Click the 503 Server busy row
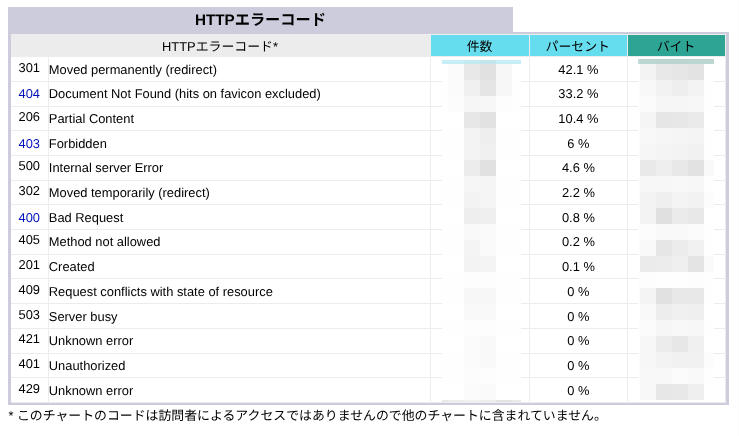Viewport: 739px width, 436px height. pyautogui.click(x=368, y=316)
